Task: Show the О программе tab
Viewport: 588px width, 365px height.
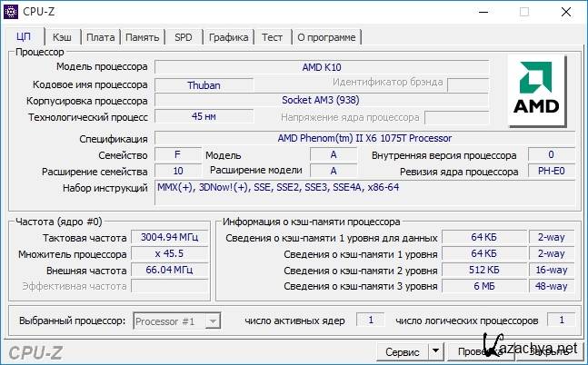Action: (326, 36)
